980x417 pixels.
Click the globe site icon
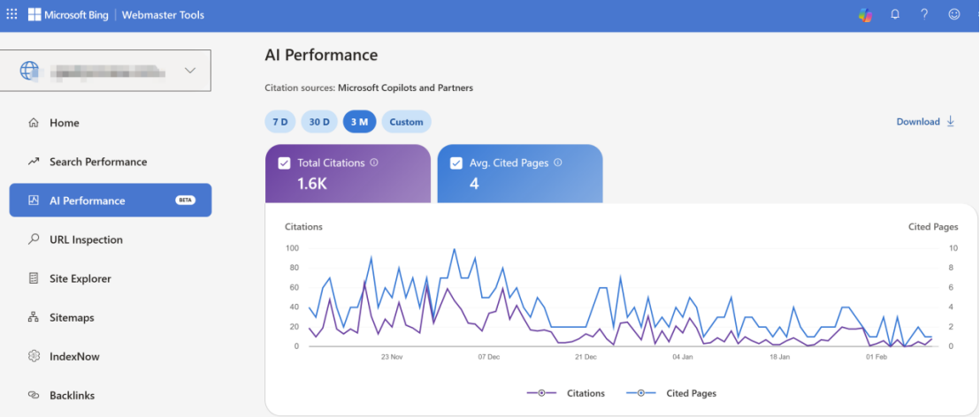[x=29, y=71]
